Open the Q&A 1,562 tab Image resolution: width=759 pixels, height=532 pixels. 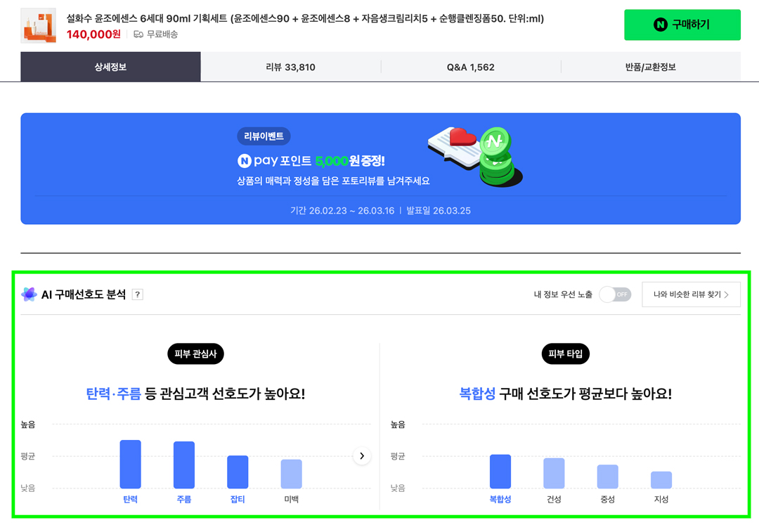[x=470, y=67]
